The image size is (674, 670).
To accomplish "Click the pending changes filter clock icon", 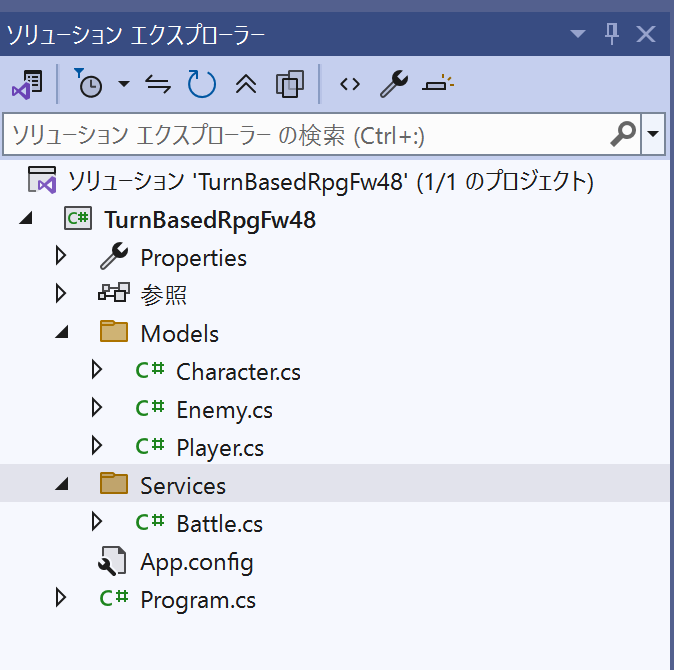I will (88, 83).
